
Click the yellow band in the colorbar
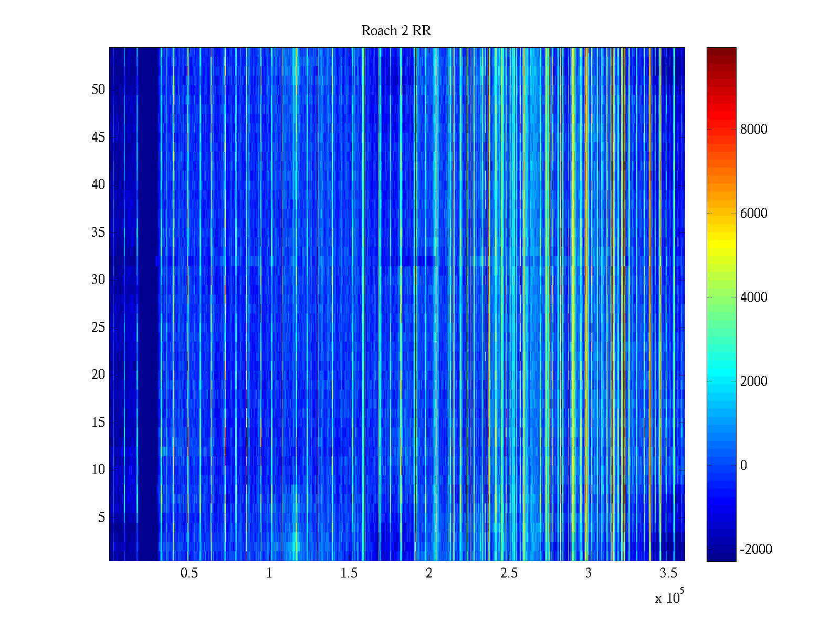point(721,247)
